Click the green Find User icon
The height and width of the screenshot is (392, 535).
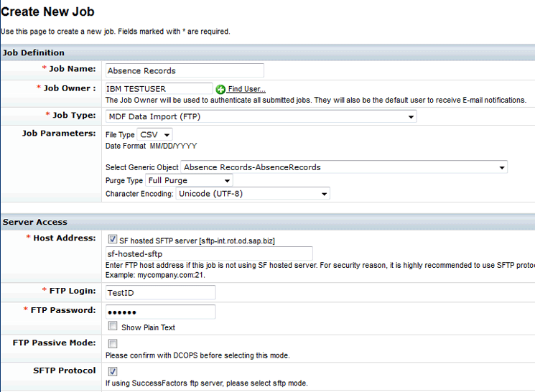tap(221, 89)
